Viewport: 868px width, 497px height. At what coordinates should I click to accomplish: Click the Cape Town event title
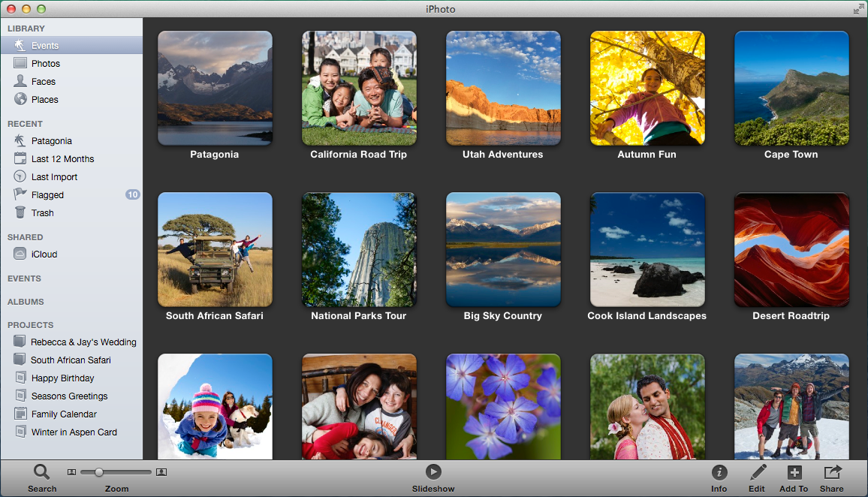(791, 155)
